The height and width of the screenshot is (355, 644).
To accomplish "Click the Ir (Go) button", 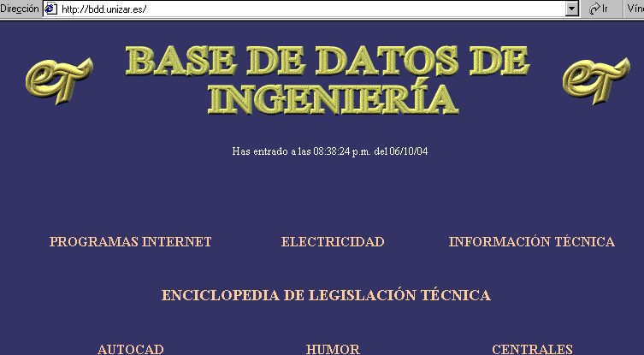I will (599, 9).
